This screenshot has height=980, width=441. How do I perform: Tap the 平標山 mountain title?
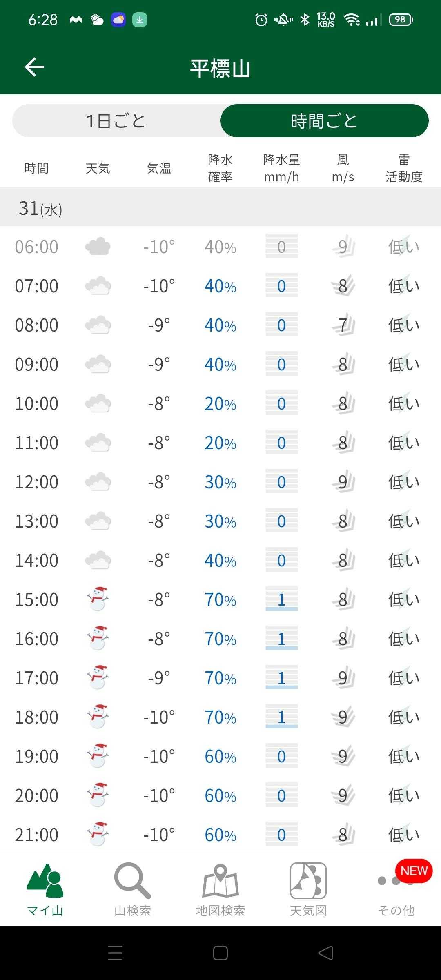coord(220,68)
